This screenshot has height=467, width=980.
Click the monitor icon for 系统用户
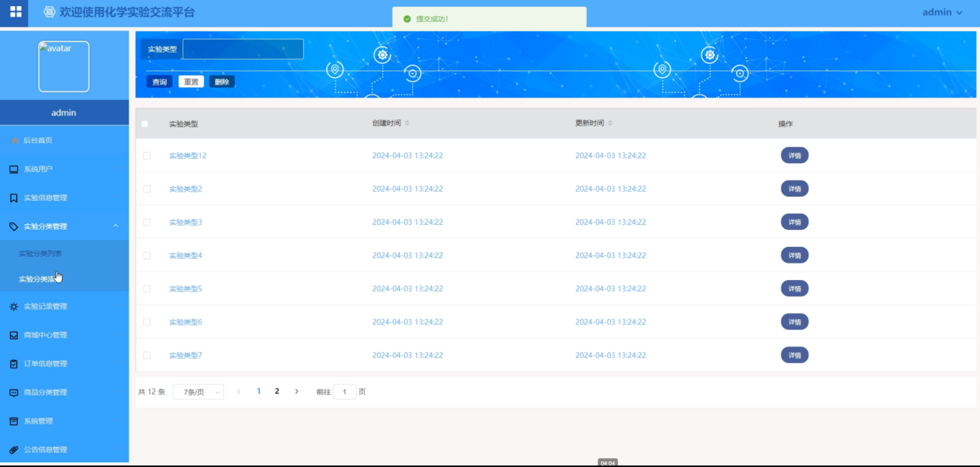click(x=14, y=169)
